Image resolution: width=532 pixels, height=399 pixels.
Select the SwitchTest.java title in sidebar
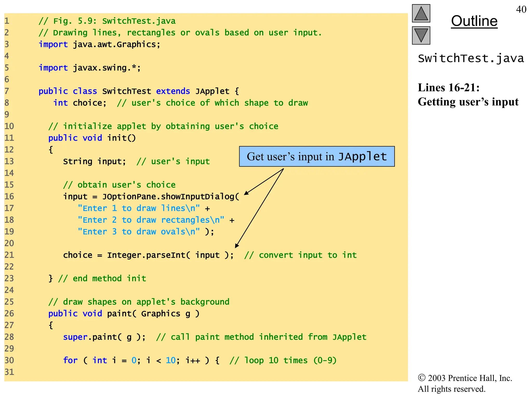471,58
